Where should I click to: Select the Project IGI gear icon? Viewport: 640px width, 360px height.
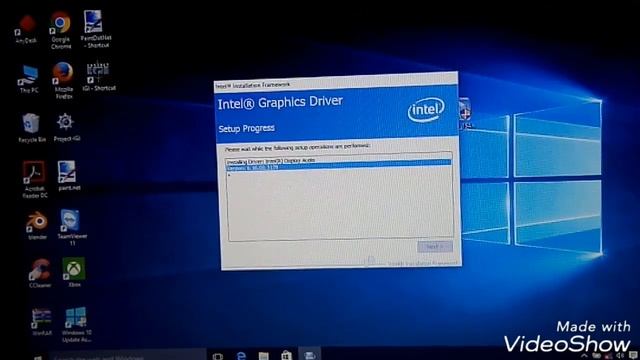(67, 127)
